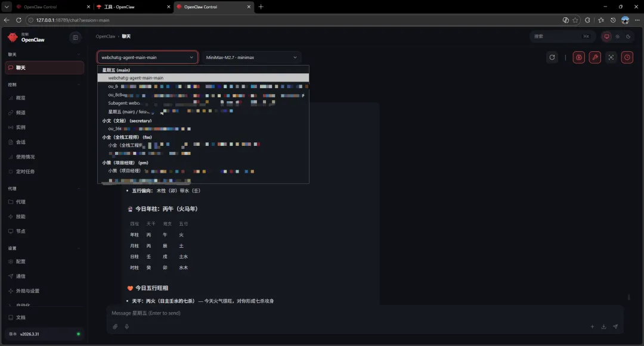The width and height of the screenshot is (644, 346).
Task: Reload the browser page
Action: 18,20
